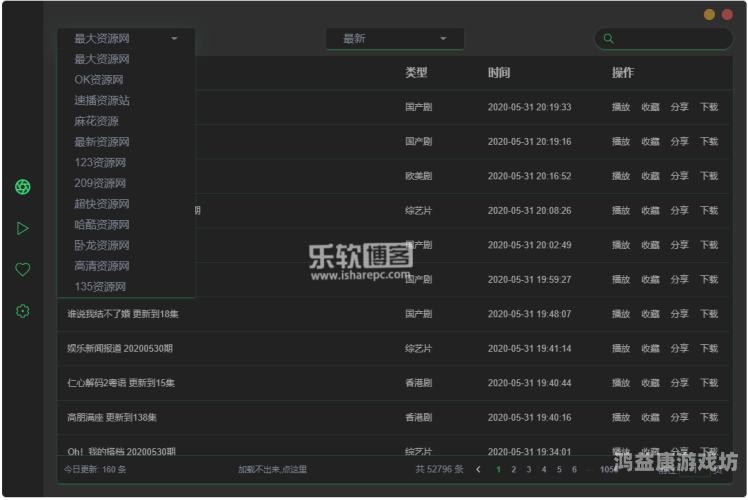Viewport: 748px width, 500px height.
Task: Click the 时间 column header
Action: pyautogui.click(x=499, y=73)
